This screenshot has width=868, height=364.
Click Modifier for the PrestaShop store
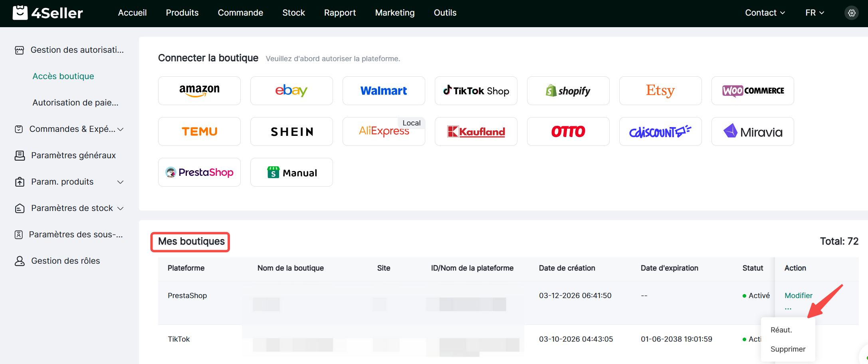tap(798, 296)
